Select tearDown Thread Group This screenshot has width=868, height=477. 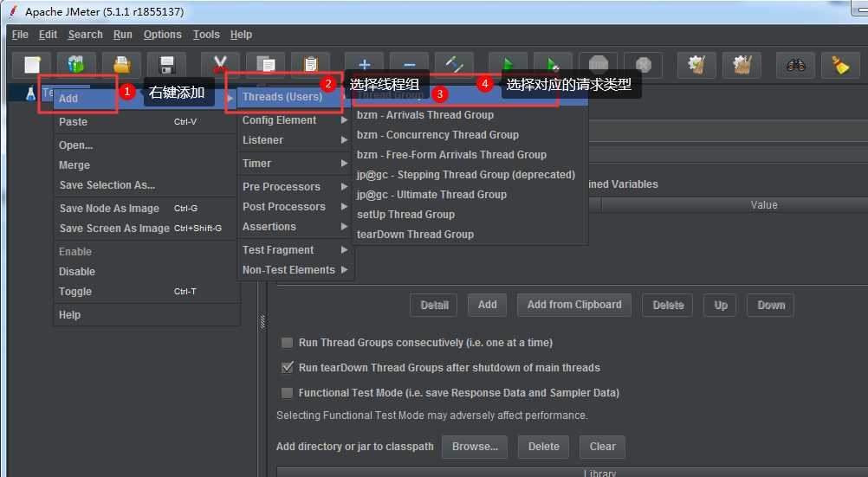470,235
